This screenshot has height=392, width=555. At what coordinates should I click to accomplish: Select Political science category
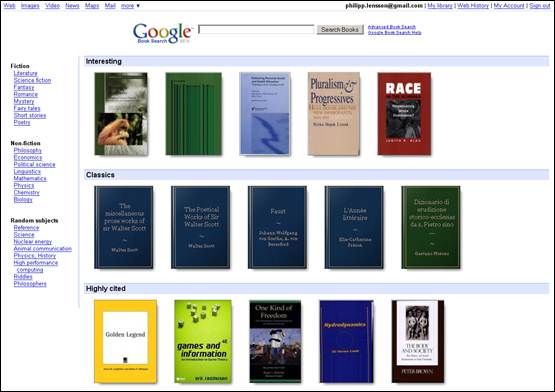[x=34, y=165]
